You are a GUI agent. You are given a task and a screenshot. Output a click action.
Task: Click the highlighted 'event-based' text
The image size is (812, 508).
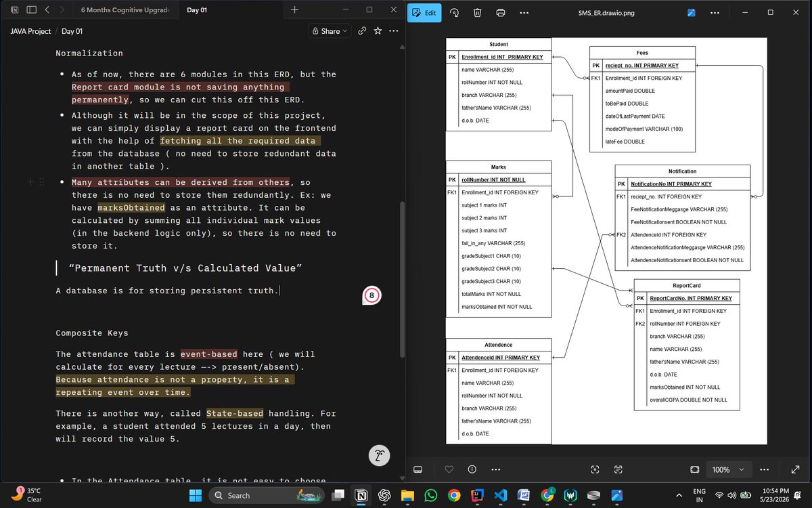coord(209,354)
